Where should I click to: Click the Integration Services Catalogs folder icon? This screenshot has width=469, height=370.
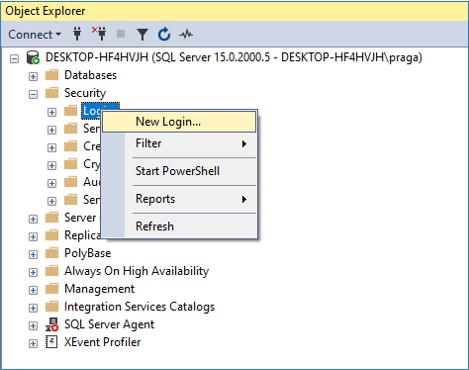point(52,306)
